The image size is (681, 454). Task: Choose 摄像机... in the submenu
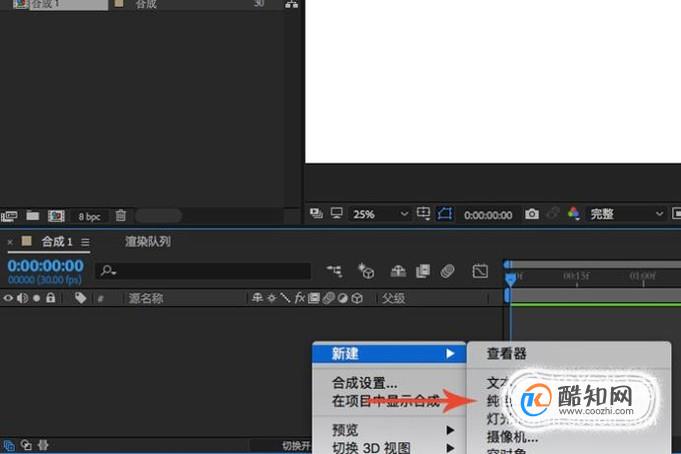click(512, 437)
